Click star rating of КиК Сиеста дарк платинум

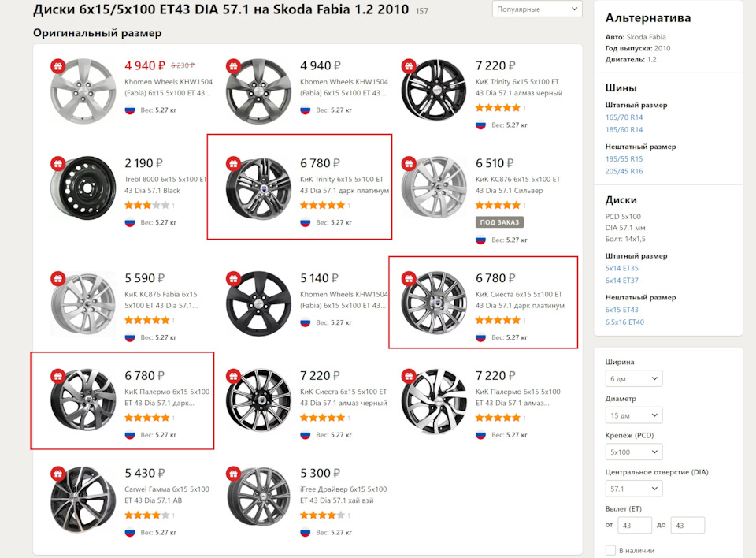[498, 320]
